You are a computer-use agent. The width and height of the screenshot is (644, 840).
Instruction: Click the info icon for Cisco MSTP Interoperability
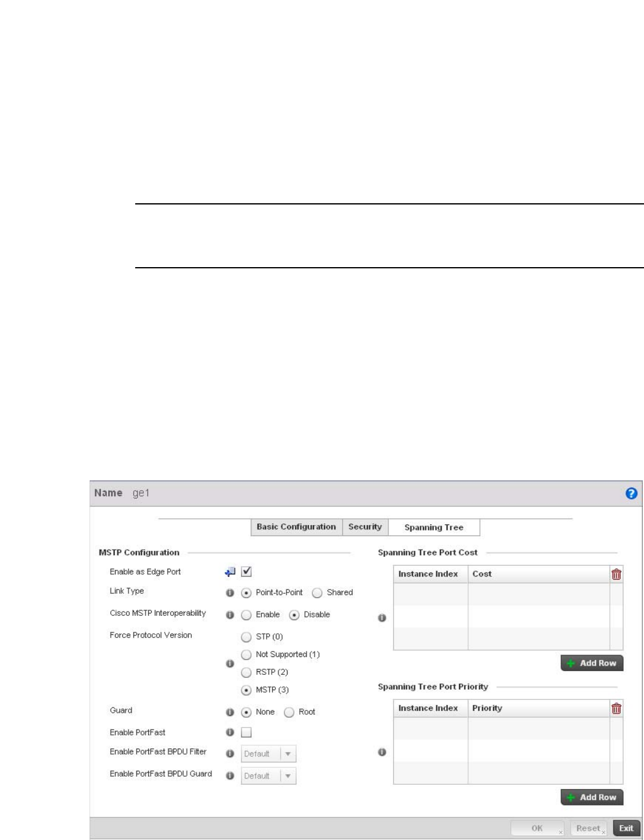pyautogui.click(x=230, y=615)
